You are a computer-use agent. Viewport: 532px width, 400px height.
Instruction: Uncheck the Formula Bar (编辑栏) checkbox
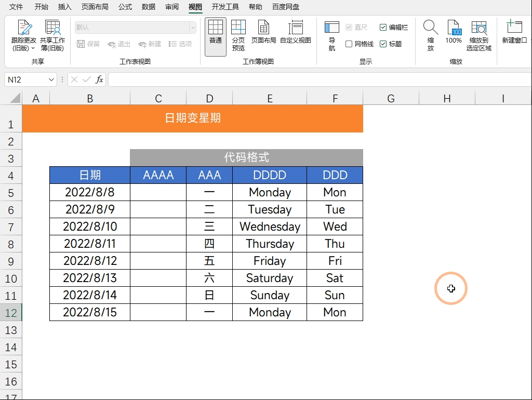coord(383,28)
